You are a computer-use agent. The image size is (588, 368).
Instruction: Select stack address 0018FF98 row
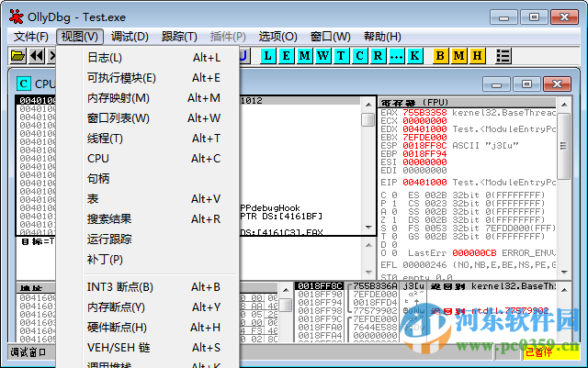pos(320,311)
